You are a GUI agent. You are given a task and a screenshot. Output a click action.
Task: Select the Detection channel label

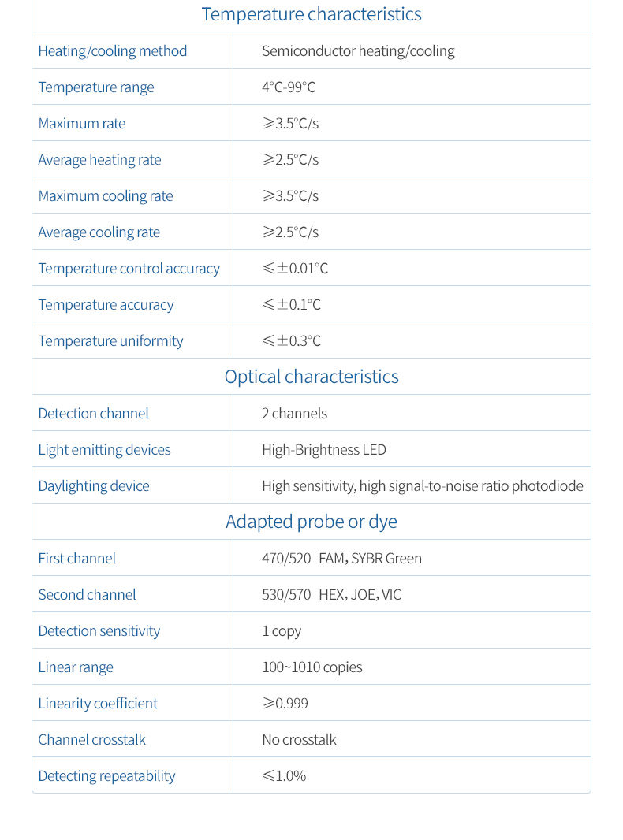93,414
